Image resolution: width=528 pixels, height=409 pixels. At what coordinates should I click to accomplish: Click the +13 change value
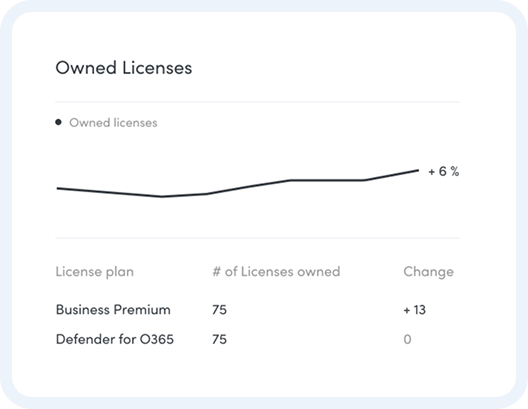point(415,310)
